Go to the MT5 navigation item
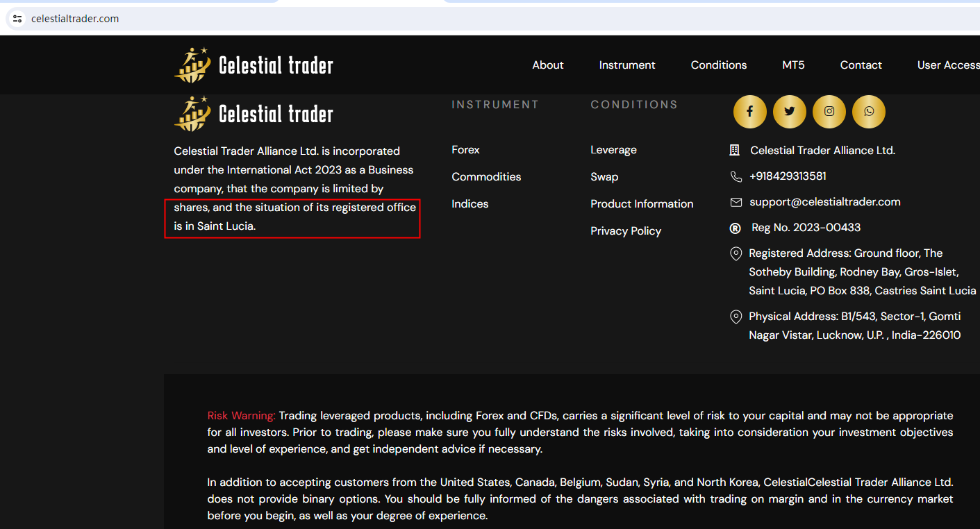Screen dimensions: 980x529 (x=793, y=65)
